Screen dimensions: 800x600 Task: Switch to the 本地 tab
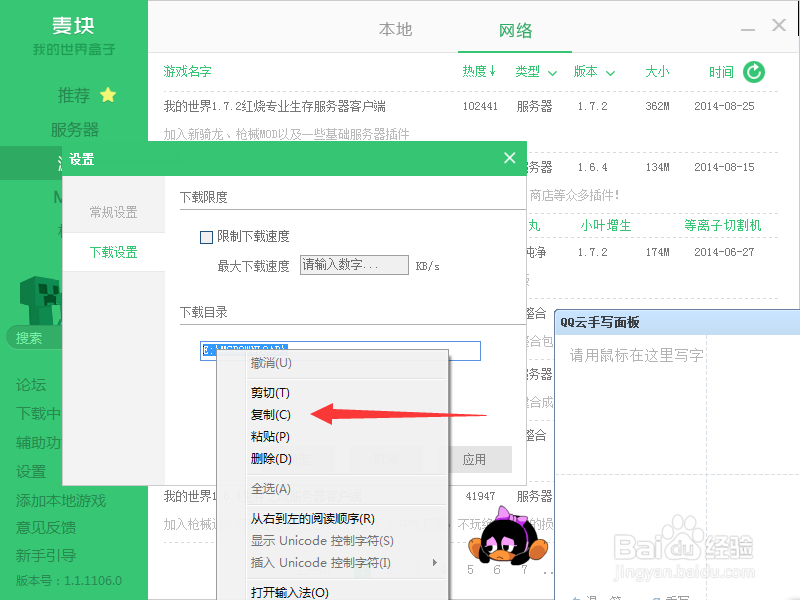coord(395,30)
